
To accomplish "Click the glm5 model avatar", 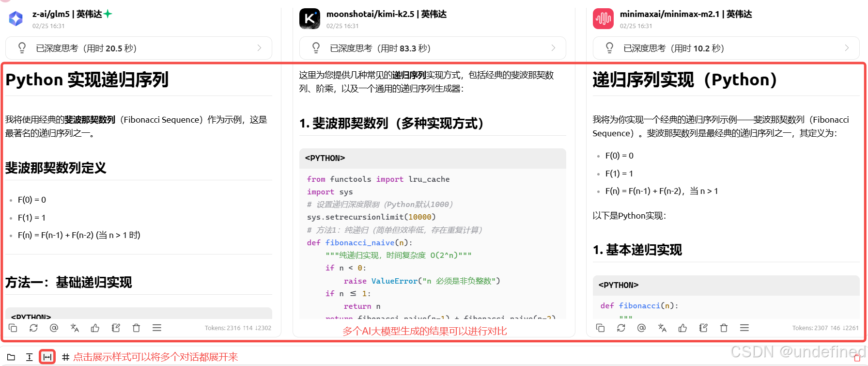I will click(x=16, y=19).
